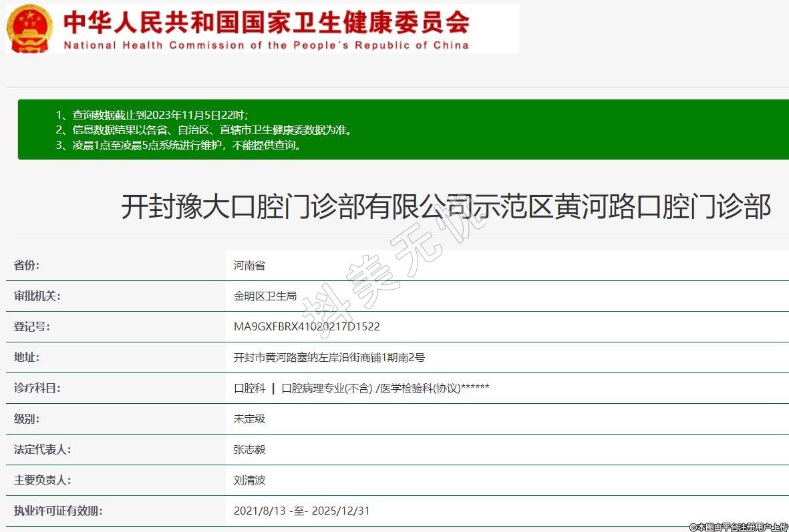This screenshot has height=532, width=789.
Task: Click the legal representative name 张志毅
Action: (x=249, y=449)
